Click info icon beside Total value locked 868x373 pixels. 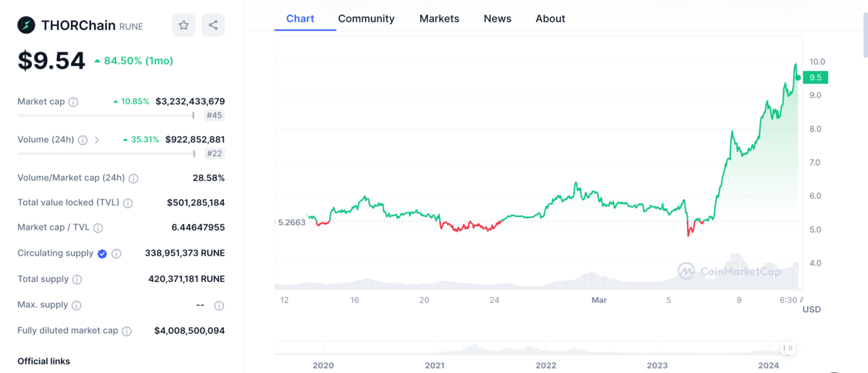tap(128, 203)
